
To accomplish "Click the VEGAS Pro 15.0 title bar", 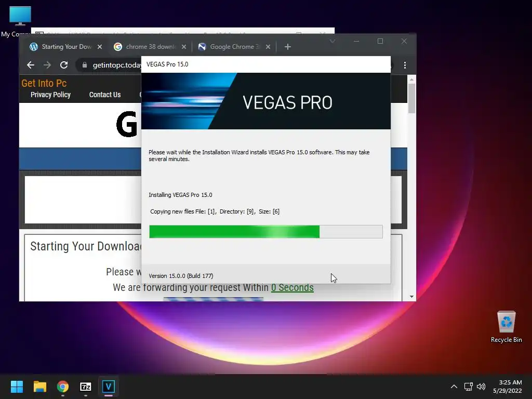I will click(266, 64).
